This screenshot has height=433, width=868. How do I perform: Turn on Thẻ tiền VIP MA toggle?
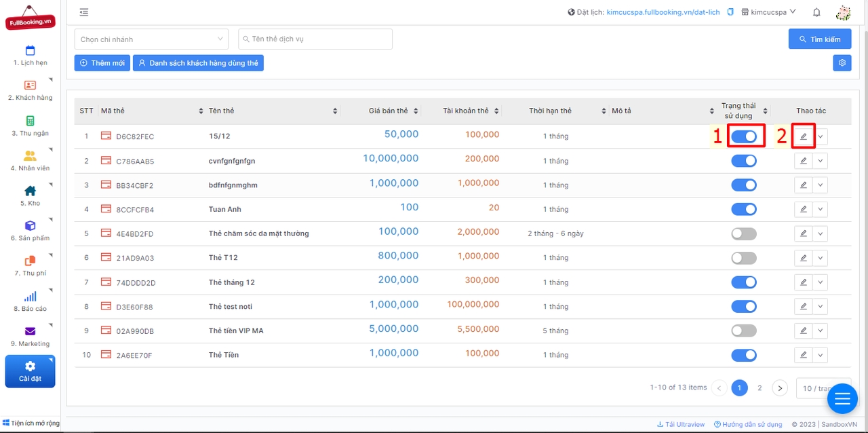coord(744,331)
